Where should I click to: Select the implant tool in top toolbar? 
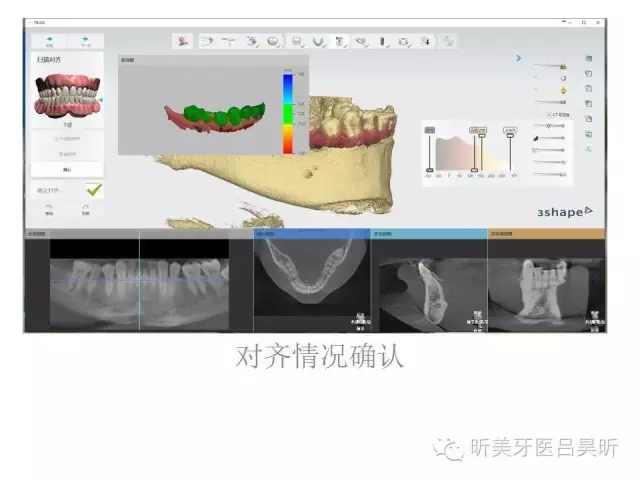pos(382,41)
